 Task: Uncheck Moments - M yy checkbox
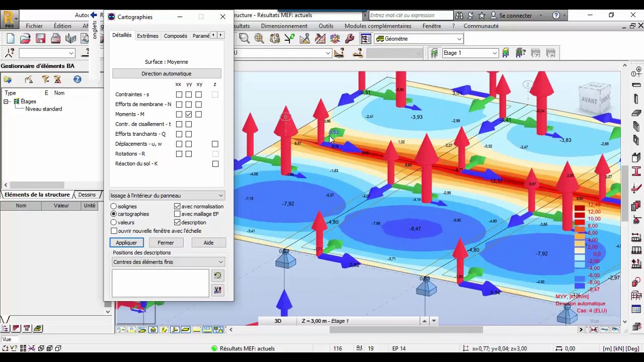(189, 114)
